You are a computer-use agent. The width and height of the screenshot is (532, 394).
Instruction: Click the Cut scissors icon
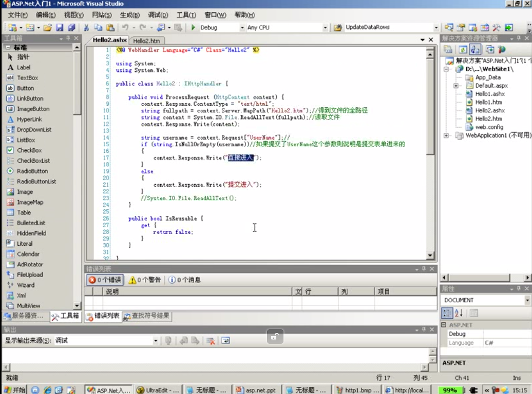click(x=86, y=28)
